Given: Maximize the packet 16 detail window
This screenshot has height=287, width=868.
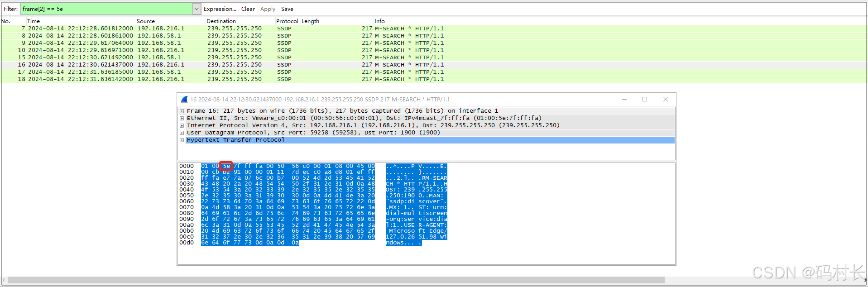Looking at the screenshot, I should click(645, 99).
